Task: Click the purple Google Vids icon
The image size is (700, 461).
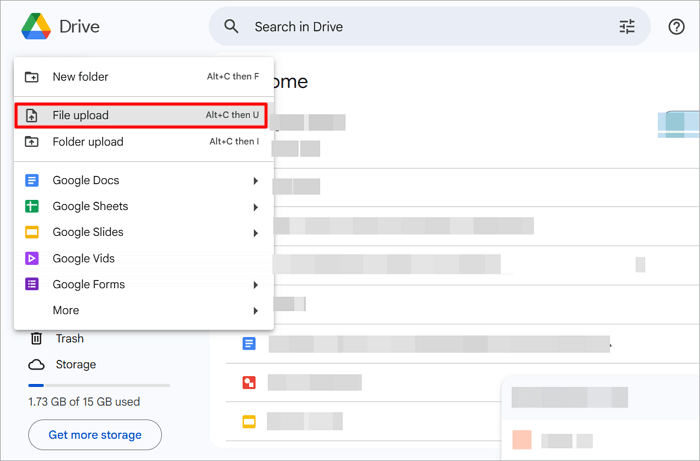Action: pyautogui.click(x=32, y=258)
